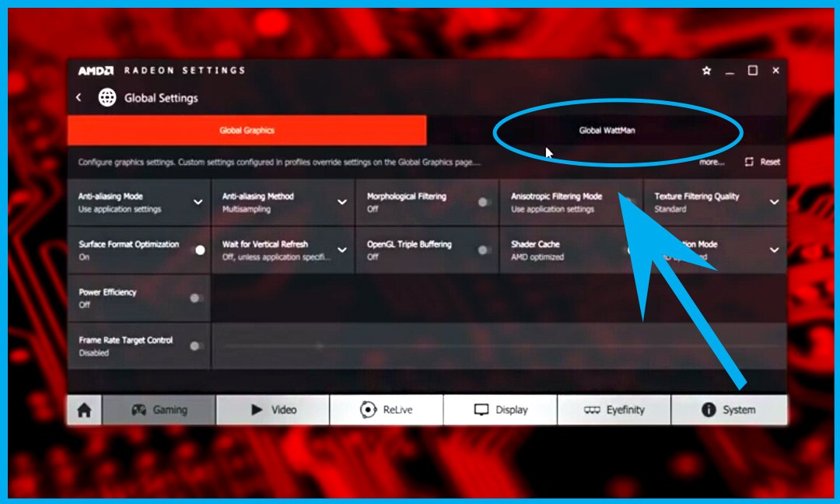This screenshot has width=840, height=504.
Task: Open the Display section
Action: point(501,410)
